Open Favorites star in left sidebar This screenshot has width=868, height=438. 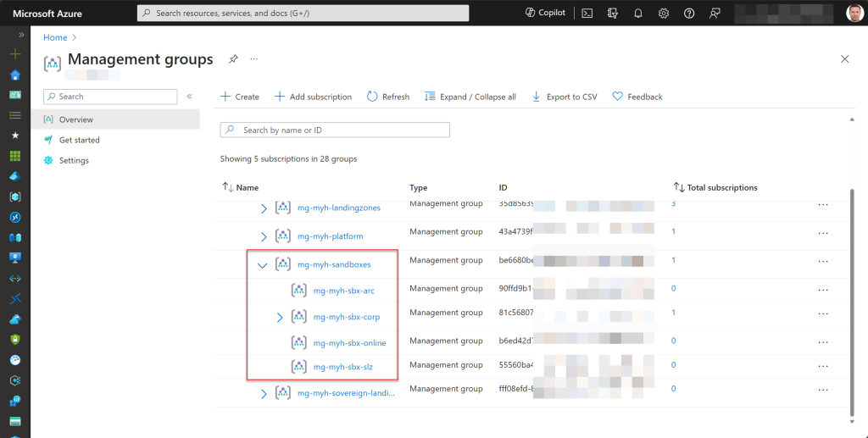[x=14, y=136]
